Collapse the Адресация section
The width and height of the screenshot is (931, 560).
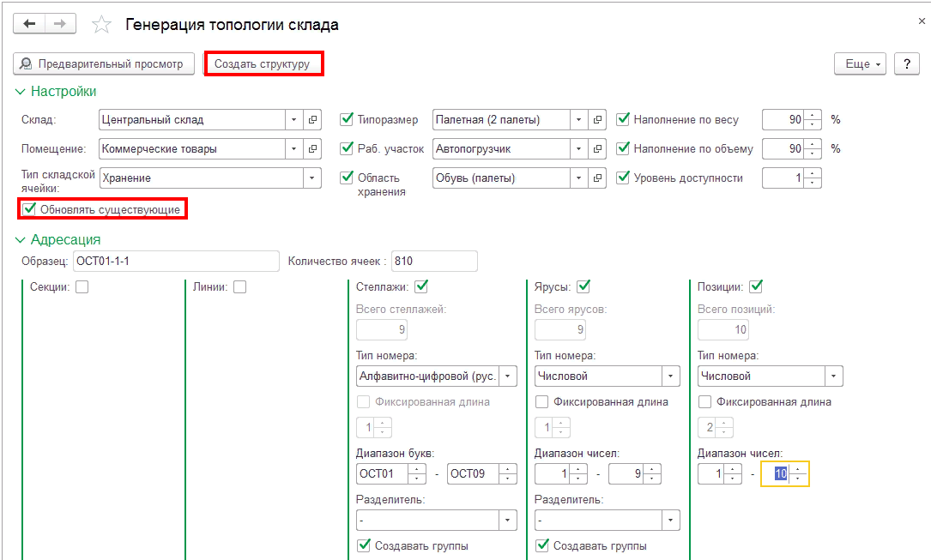point(20,240)
